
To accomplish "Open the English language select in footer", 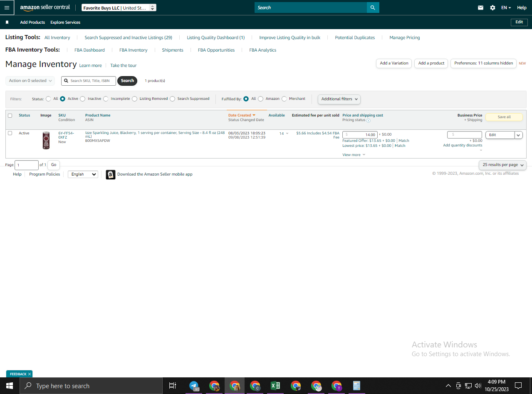I will coord(83,174).
